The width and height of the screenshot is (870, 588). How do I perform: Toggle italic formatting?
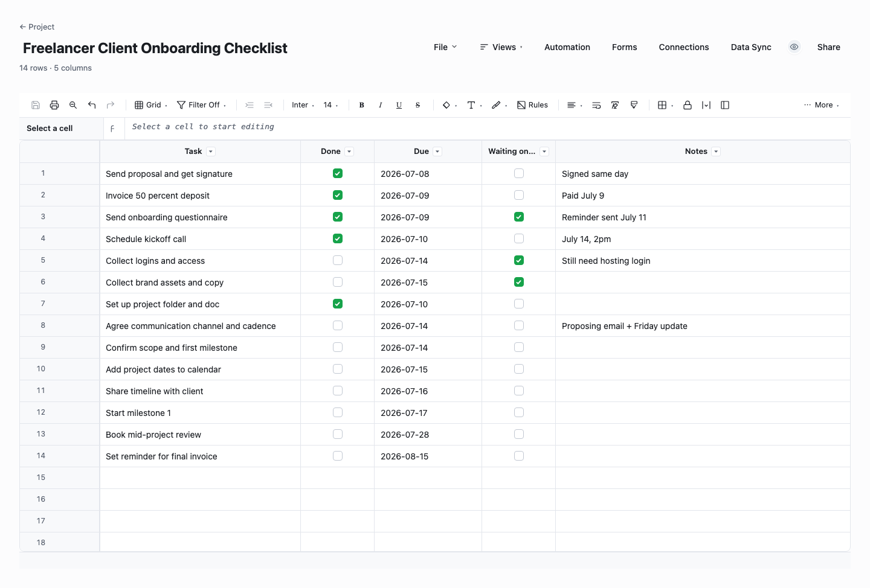point(381,105)
